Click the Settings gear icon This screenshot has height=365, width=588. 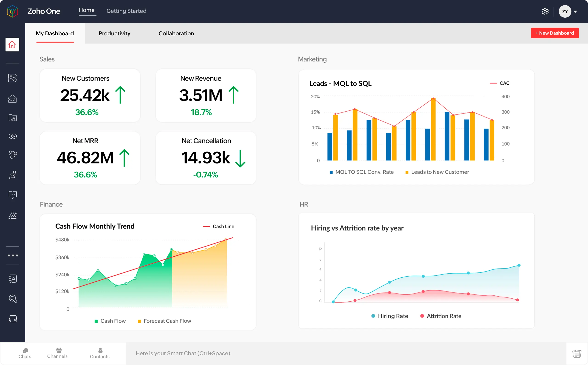[545, 11]
